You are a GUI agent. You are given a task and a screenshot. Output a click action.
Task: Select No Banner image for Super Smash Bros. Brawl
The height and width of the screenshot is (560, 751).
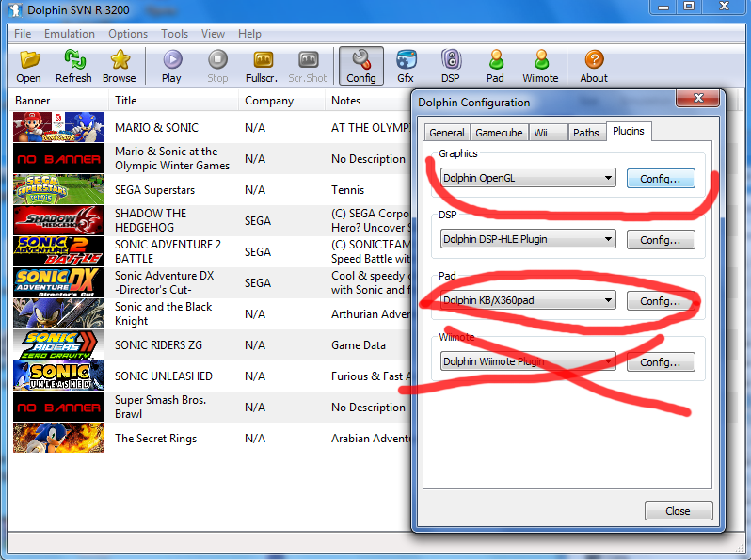58,408
